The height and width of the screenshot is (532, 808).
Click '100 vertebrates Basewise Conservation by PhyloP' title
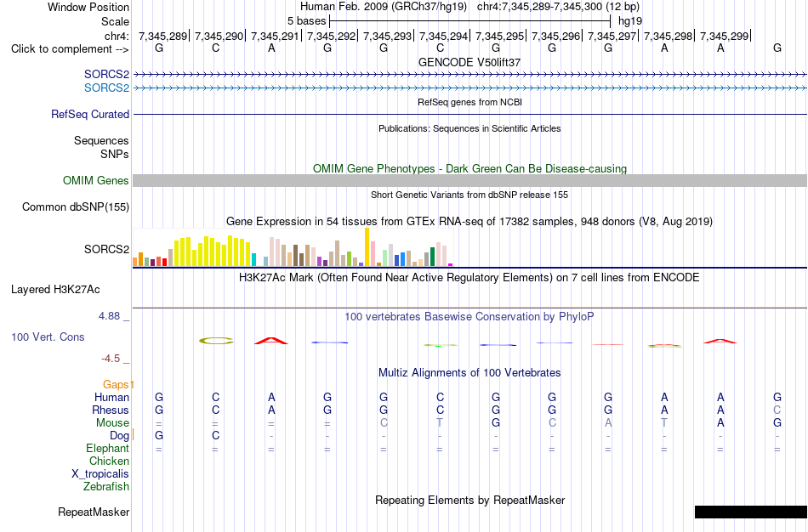click(x=469, y=317)
